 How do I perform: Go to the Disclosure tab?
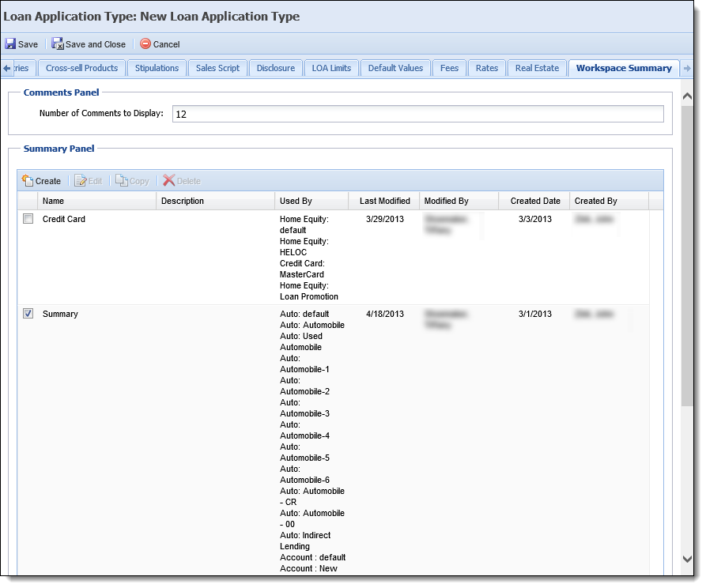click(276, 68)
